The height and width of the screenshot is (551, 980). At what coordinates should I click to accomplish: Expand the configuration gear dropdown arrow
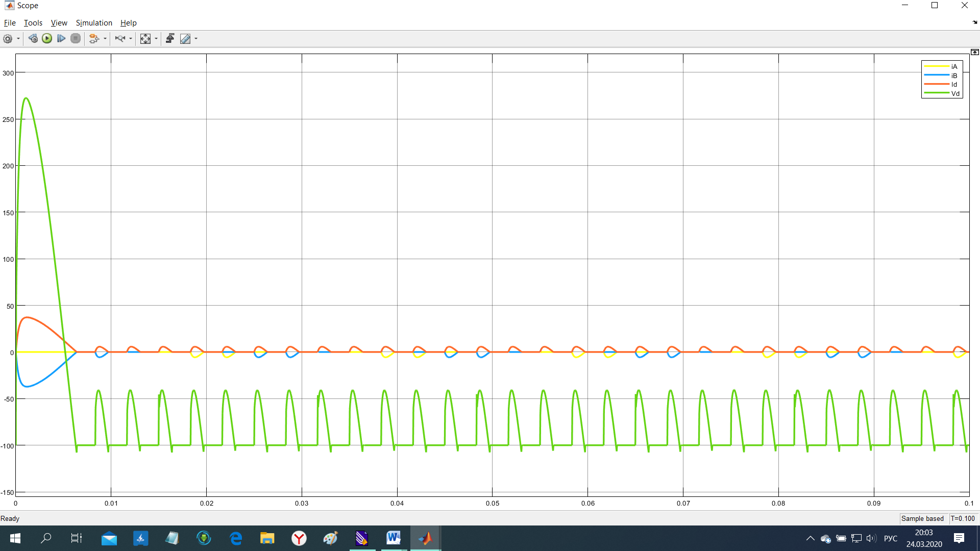pos(18,39)
